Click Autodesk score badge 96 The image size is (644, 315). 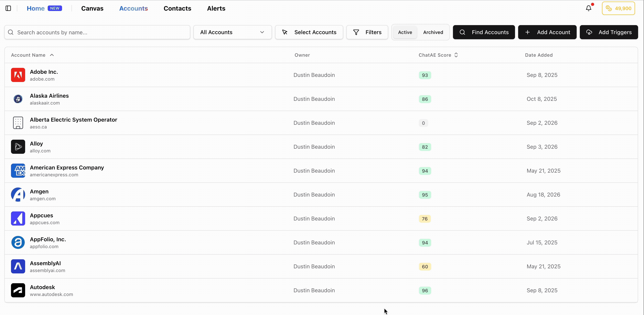tap(425, 290)
